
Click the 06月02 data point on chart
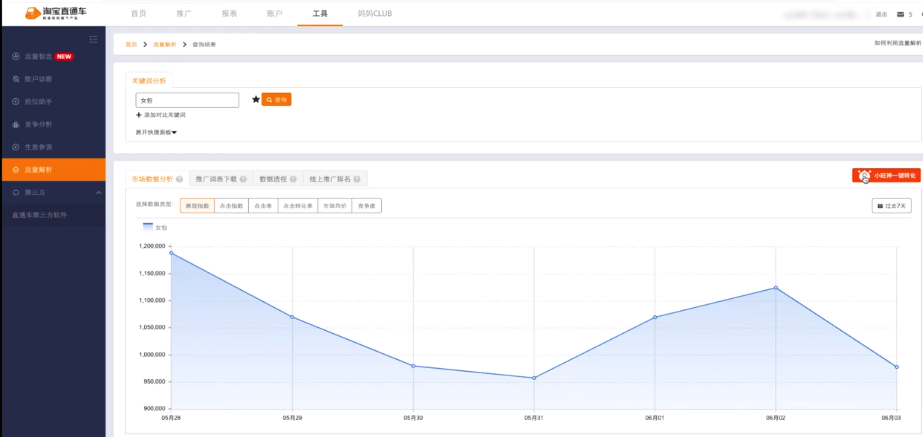tap(776, 287)
